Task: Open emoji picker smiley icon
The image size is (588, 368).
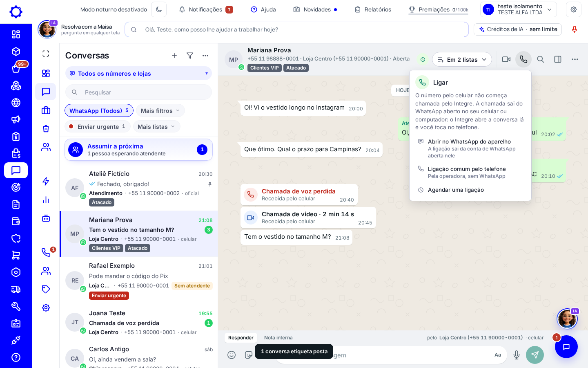Action: point(232,355)
